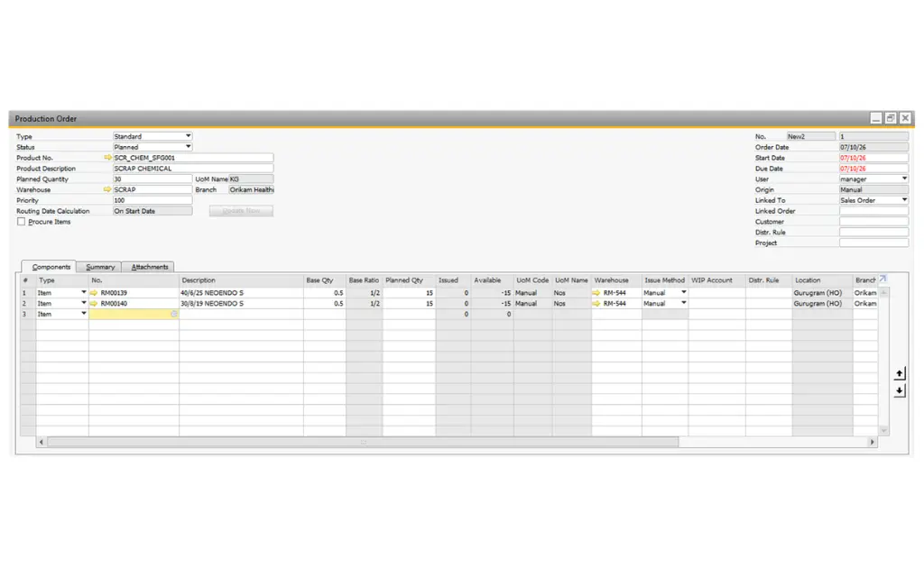This screenshot has width=924, height=568.
Task: Open row 2 Type Item dropdown
Action: tap(84, 303)
